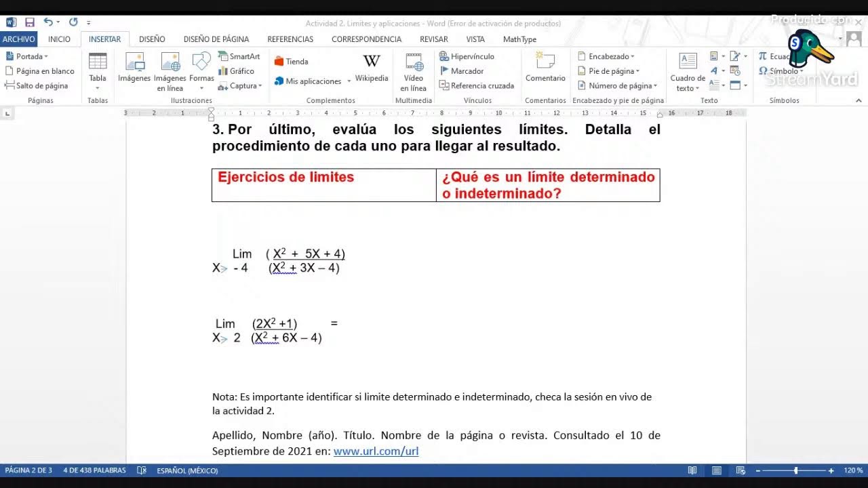Open zoom dialog via 120 % label
The width and height of the screenshot is (868, 488).
(853, 470)
